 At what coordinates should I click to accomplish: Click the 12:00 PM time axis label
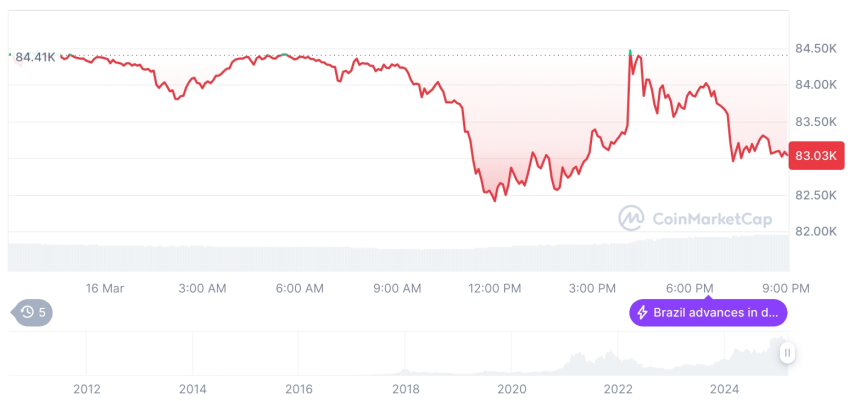(x=495, y=288)
